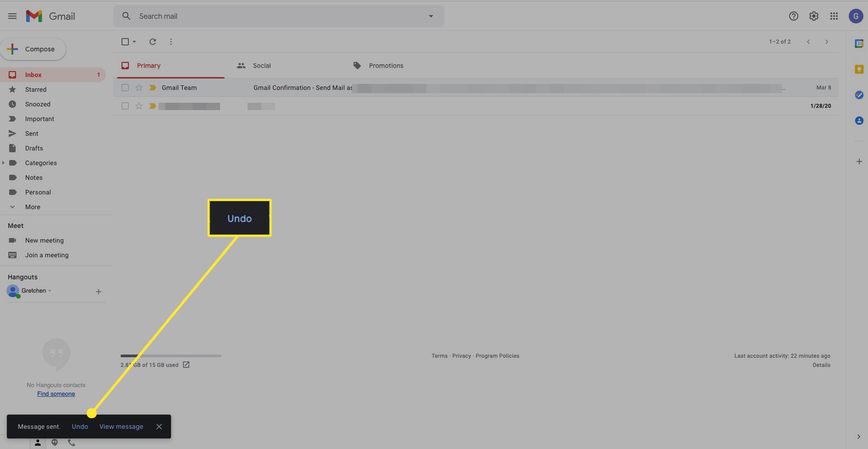
Task: Type in the Search mail field
Action: pyautogui.click(x=278, y=16)
